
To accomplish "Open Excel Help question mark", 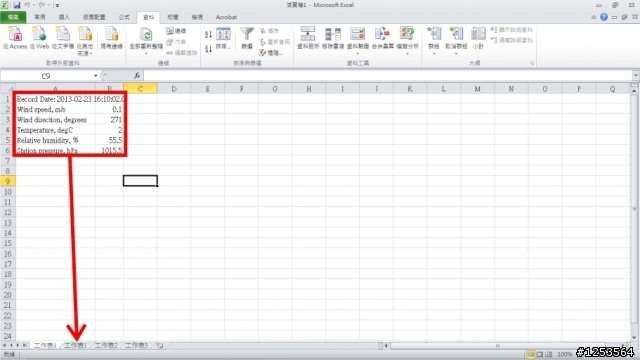I will coord(604,17).
